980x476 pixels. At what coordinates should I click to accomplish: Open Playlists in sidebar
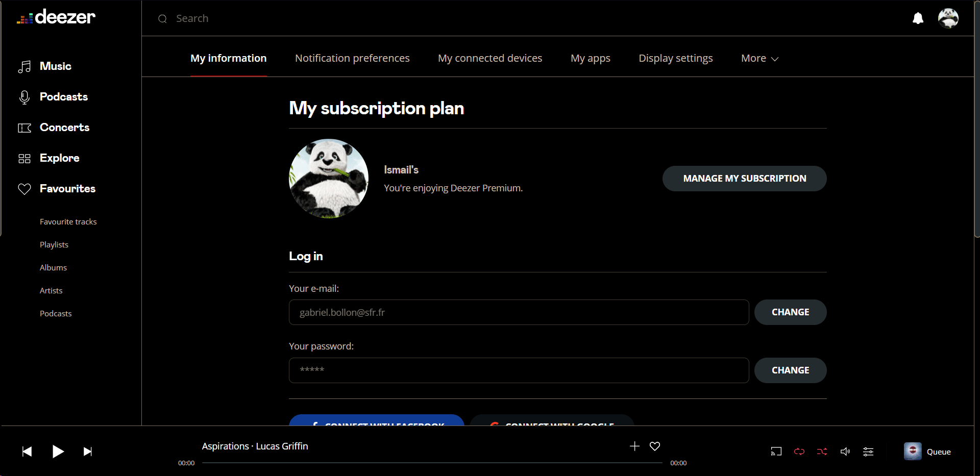coord(54,245)
